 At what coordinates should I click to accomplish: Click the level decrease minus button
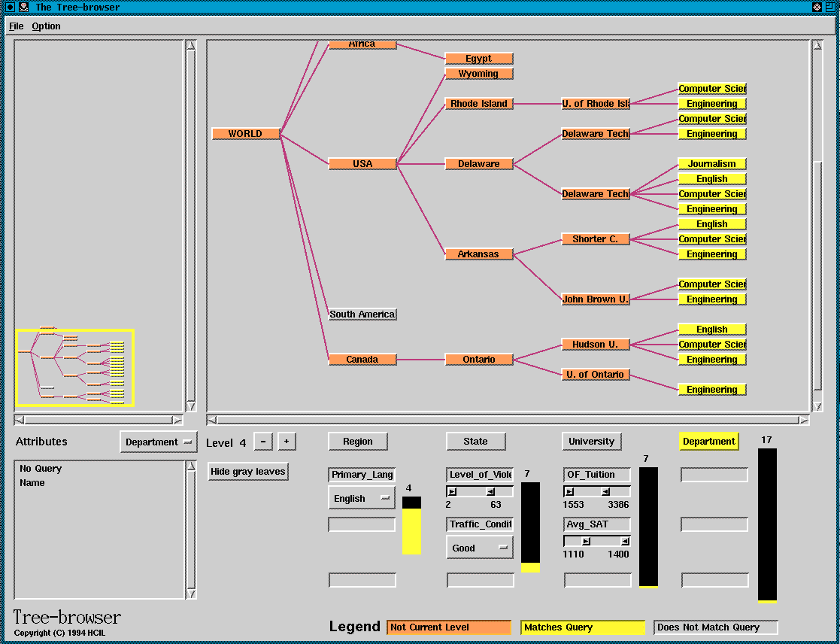click(x=262, y=442)
